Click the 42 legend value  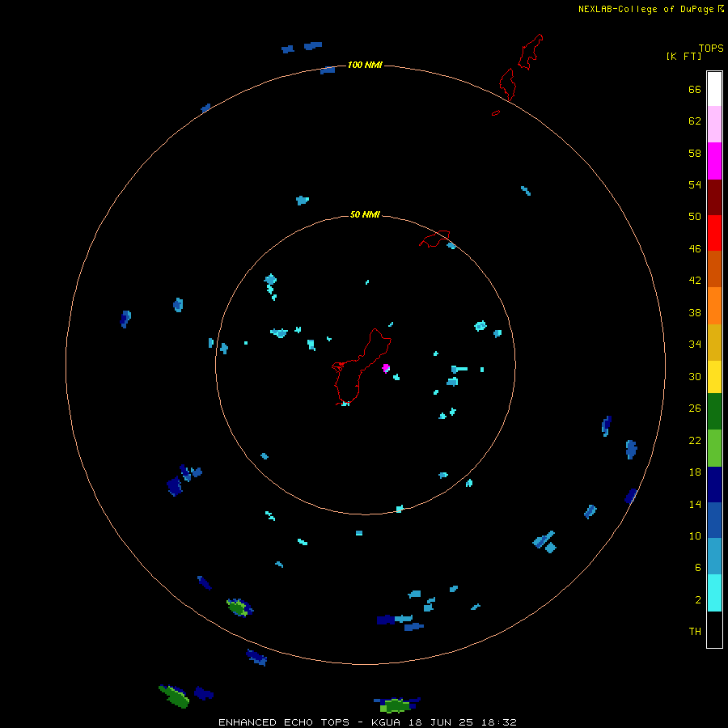point(695,281)
